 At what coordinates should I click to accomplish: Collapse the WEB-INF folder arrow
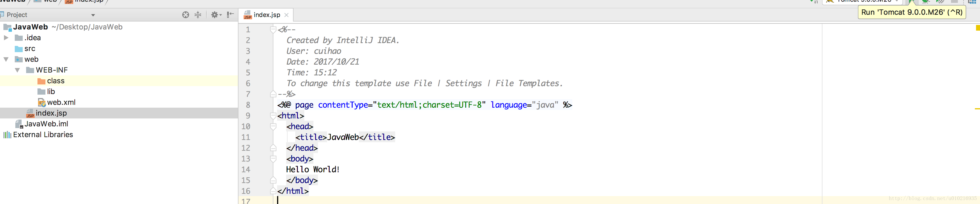(x=18, y=70)
